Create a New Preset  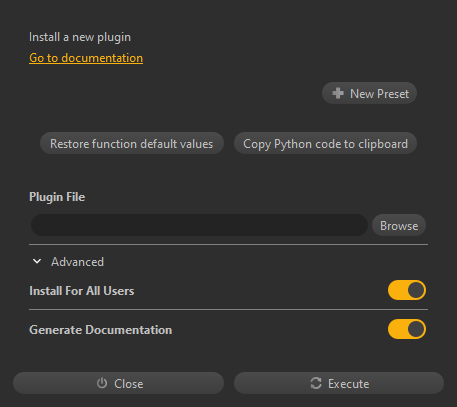(369, 93)
